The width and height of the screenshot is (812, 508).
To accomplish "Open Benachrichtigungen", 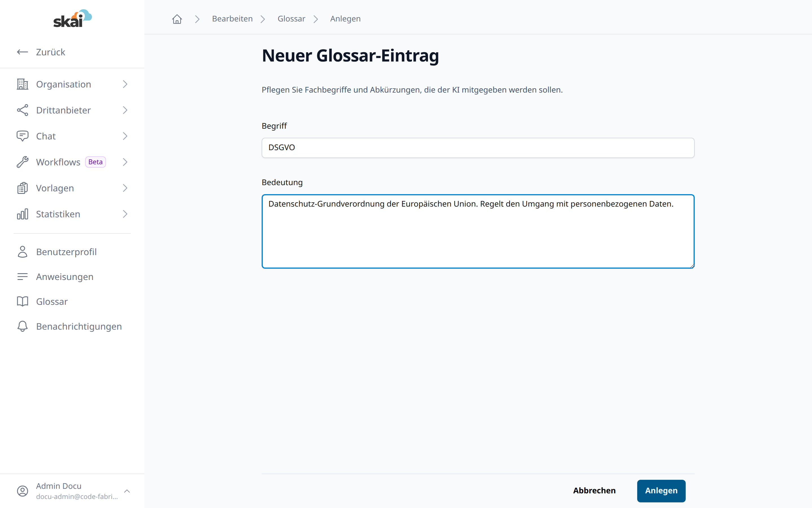I will tap(72, 326).
